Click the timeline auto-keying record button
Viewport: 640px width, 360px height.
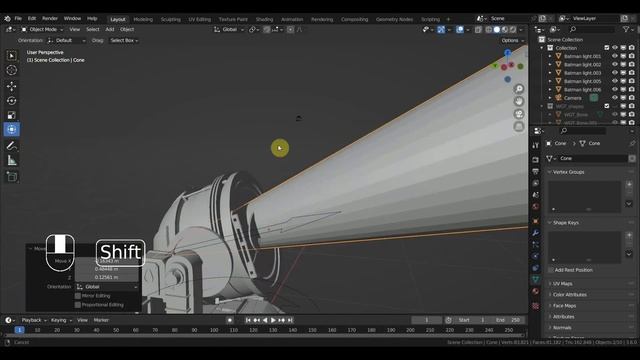[x=230, y=320]
